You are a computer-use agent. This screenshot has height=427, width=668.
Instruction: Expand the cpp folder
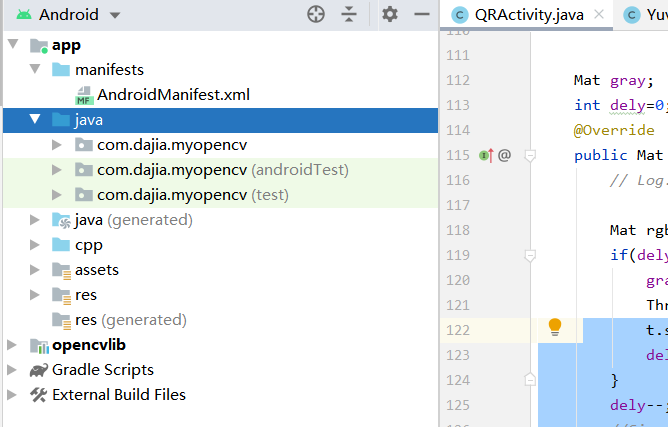pyautogui.click(x=35, y=245)
